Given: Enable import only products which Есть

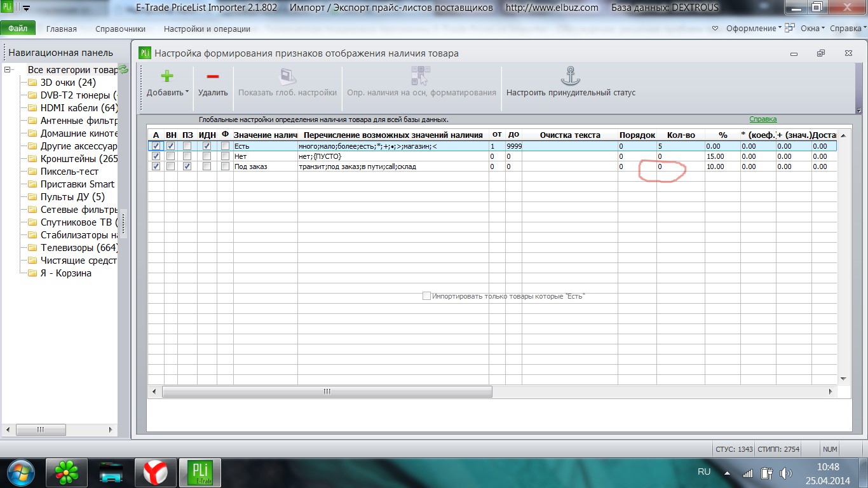Looking at the screenshot, I should [426, 296].
